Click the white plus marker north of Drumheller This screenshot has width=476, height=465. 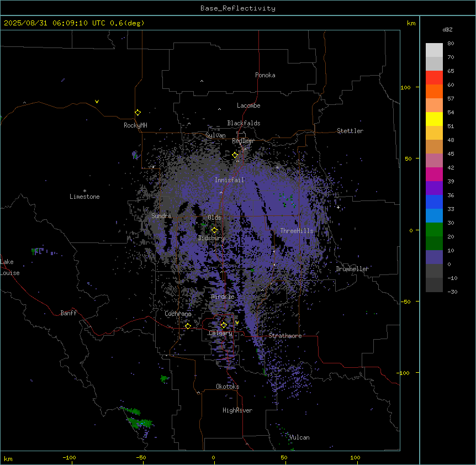(338, 207)
